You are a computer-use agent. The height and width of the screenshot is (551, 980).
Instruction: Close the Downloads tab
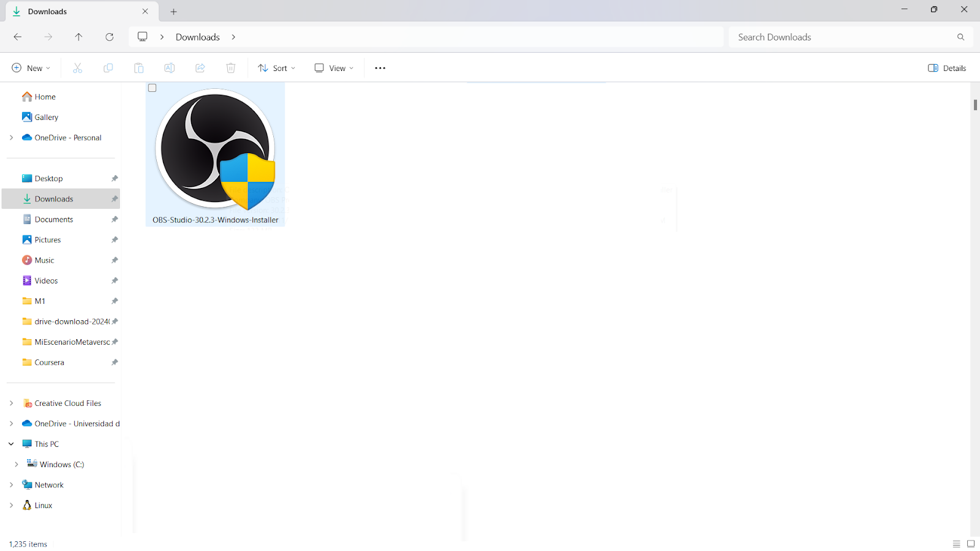coord(145,12)
